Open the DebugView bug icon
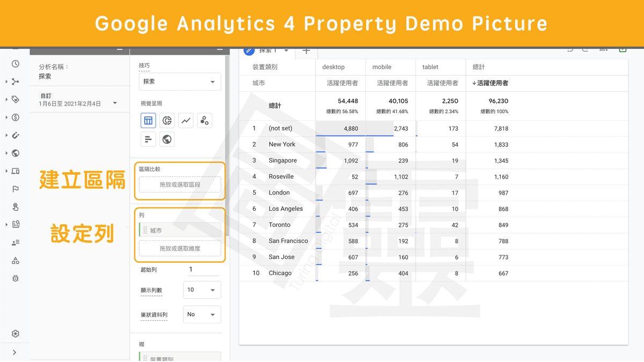The width and height of the screenshot is (644, 362). point(16,278)
